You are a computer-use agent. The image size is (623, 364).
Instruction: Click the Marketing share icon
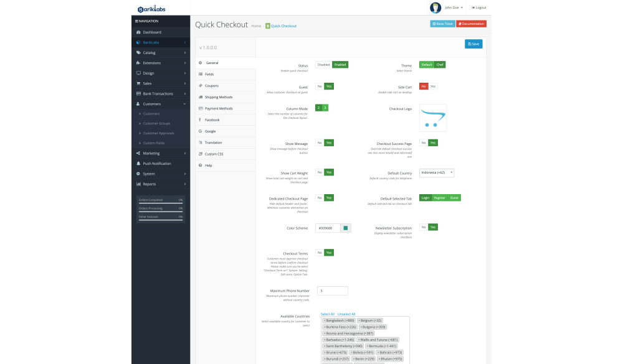pyautogui.click(x=138, y=153)
